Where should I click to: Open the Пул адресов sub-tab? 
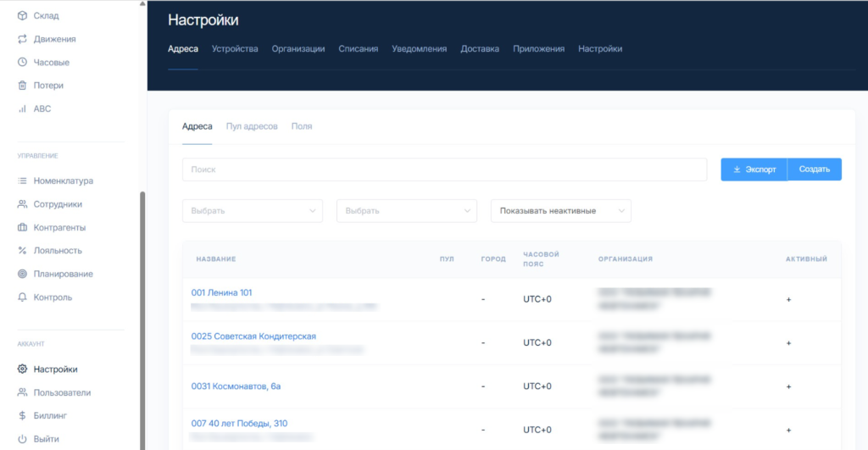click(252, 126)
